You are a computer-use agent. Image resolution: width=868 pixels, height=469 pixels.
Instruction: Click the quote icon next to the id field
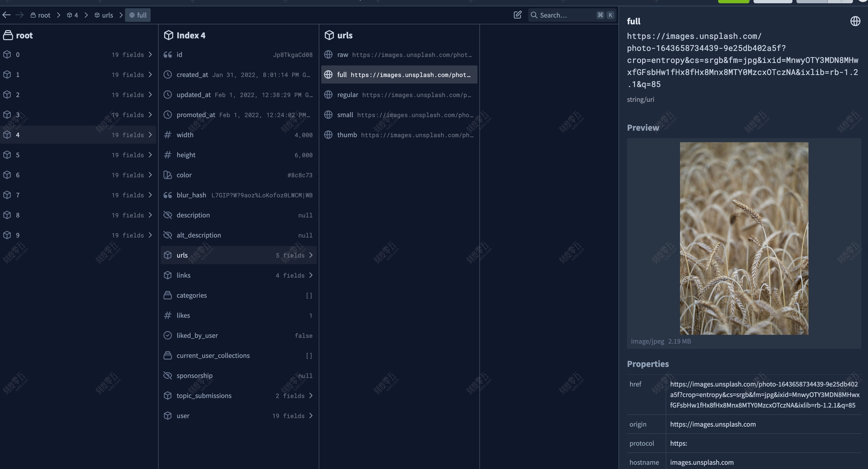(168, 54)
